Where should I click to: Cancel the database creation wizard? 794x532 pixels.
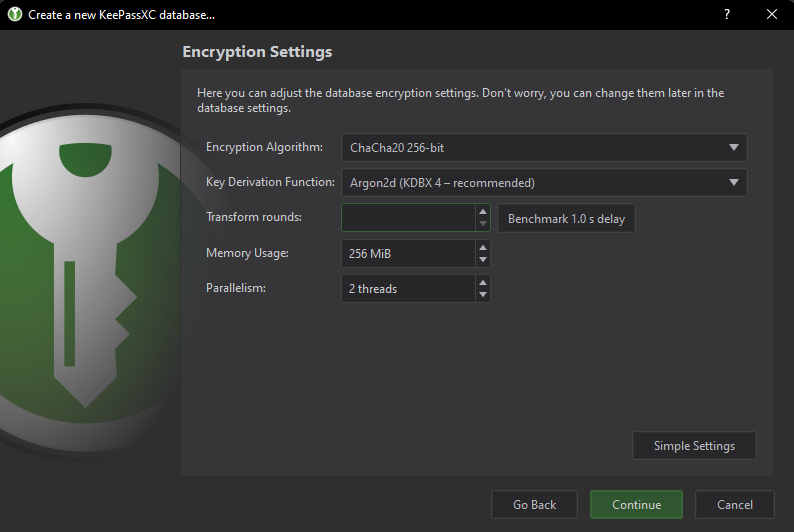pyautogui.click(x=735, y=504)
